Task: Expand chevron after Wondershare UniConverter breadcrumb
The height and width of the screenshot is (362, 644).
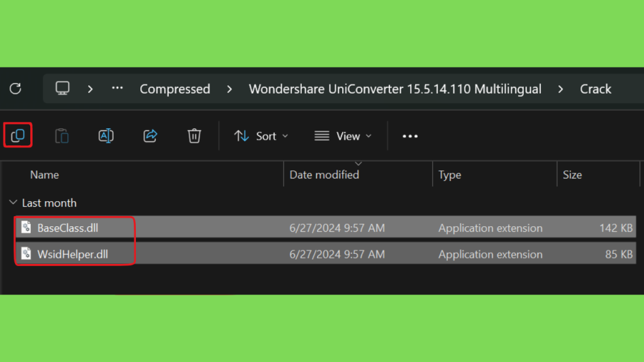Action: 560,89
